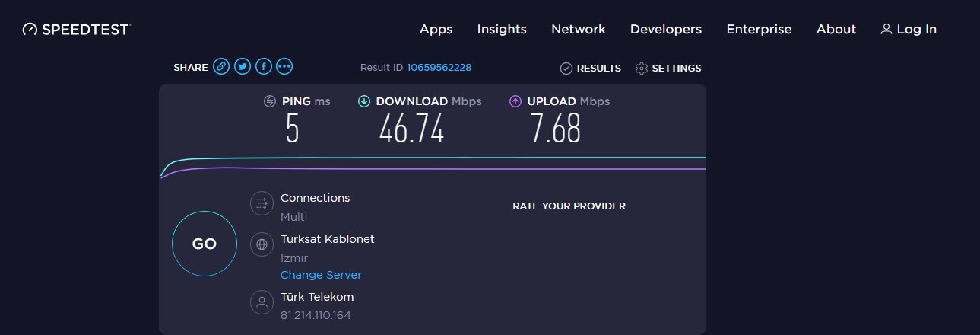
Task: Click the Download arrow icon
Action: coord(363,101)
